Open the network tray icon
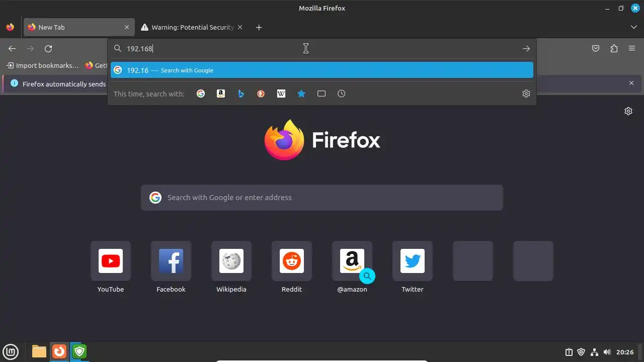This screenshot has height=362, width=644. point(594,352)
